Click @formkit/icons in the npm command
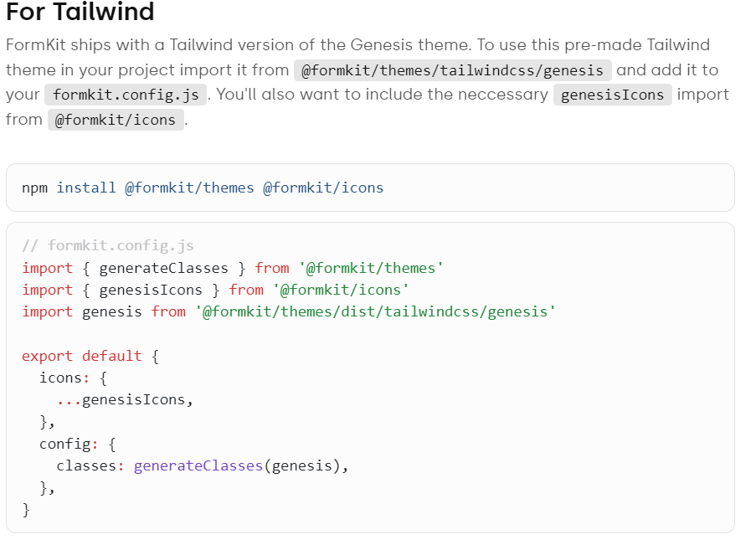Screen dimensions: 756x545 pyautogui.click(x=323, y=188)
